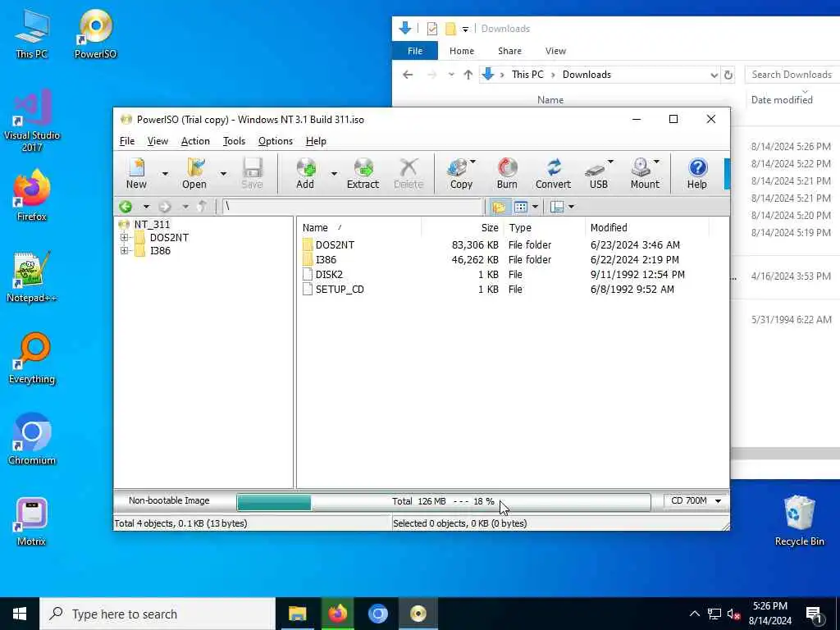The height and width of the screenshot is (630, 840).
Task: Open the Back history dropdown arrow
Action: click(x=146, y=206)
